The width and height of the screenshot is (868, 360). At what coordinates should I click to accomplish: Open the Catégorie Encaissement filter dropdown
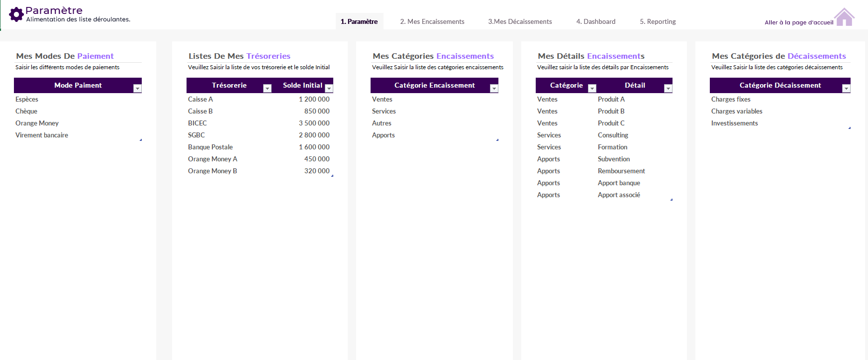(x=494, y=88)
